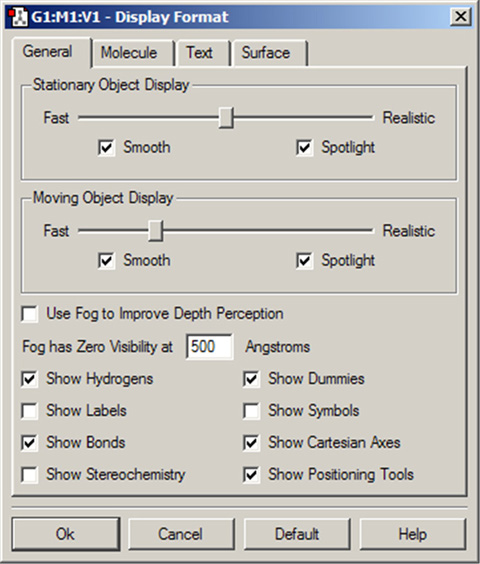
Task: Enable Use Fog to Improve Depth Perception
Action: point(30,314)
